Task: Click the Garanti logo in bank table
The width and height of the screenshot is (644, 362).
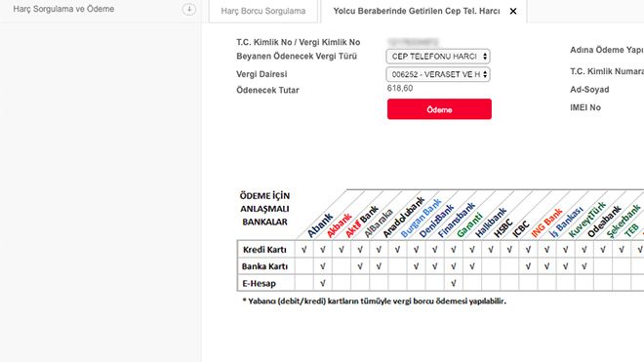Action: (x=469, y=225)
